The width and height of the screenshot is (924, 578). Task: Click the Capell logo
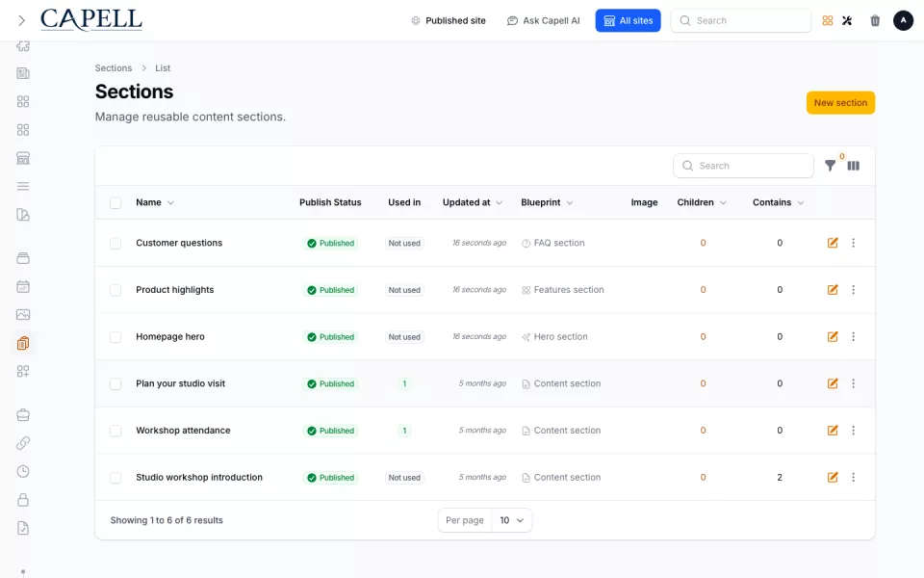click(91, 19)
